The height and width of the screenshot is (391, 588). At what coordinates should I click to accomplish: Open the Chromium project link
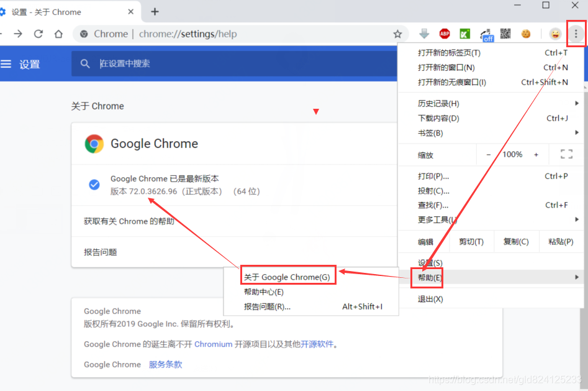(213, 344)
